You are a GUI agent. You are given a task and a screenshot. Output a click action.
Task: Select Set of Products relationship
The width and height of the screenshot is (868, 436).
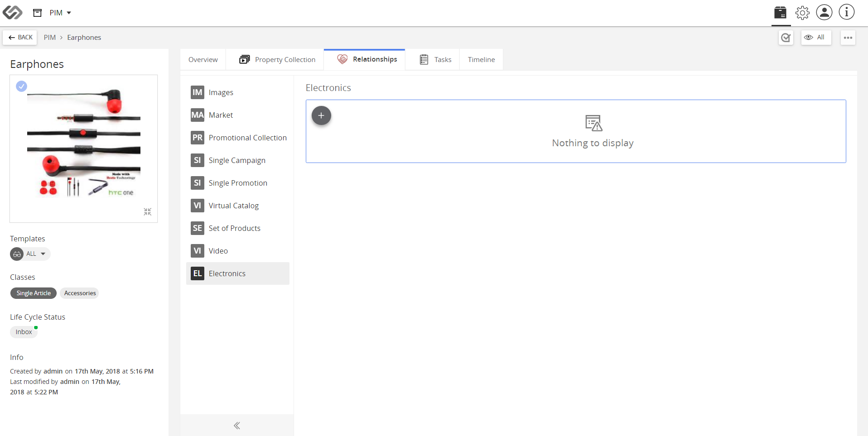point(238,228)
